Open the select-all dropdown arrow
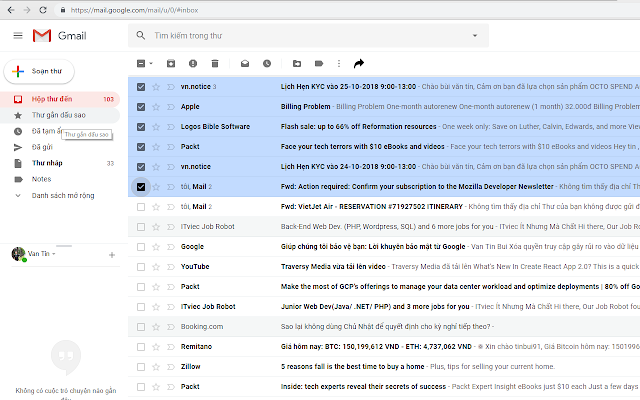The height and width of the screenshot is (400, 640). [x=151, y=63]
